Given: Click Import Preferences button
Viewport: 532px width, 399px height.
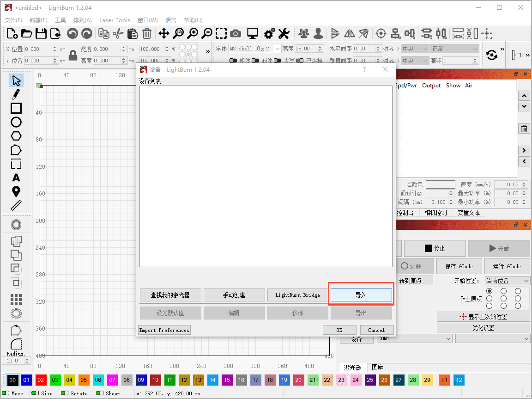Looking at the screenshot, I should point(164,330).
